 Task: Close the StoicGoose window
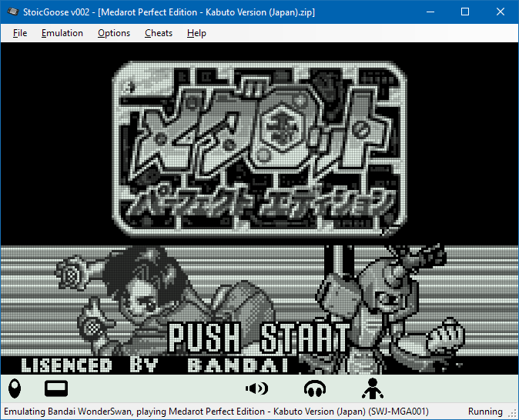tap(501, 12)
